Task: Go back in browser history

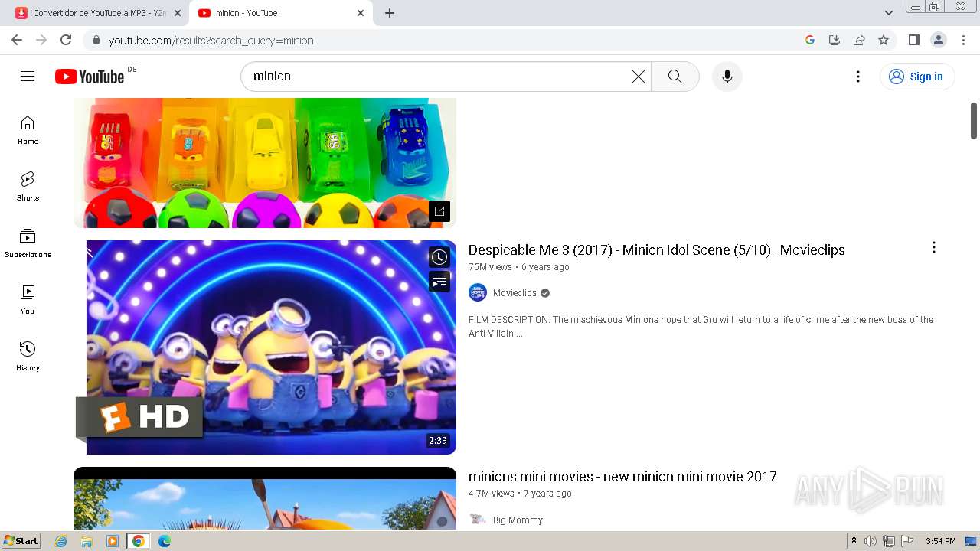Action: 17,40
